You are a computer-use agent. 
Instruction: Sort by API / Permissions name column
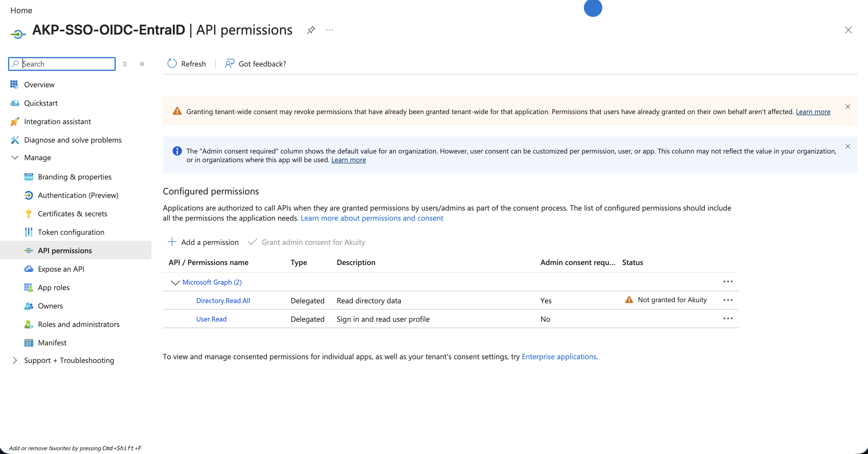(x=208, y=262)
